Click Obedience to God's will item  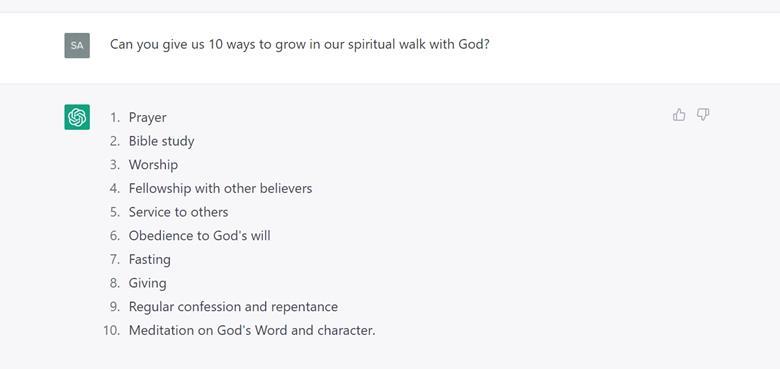[x=199, y=236]
